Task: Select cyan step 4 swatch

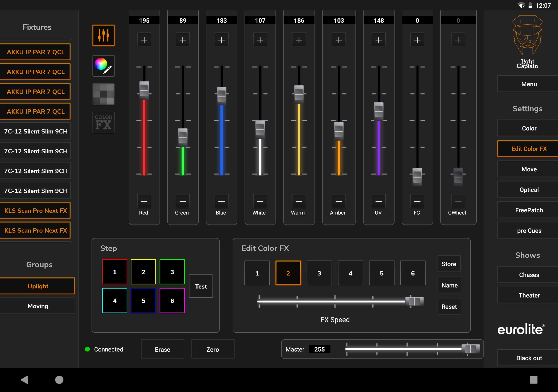Action: click(x=115, y=301)
